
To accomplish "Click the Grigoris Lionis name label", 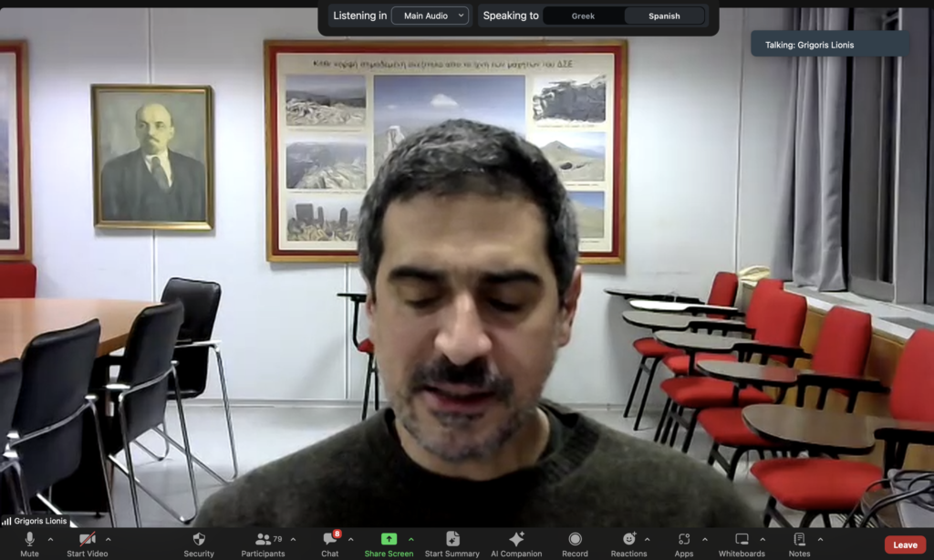I will (x=40, y=521).
